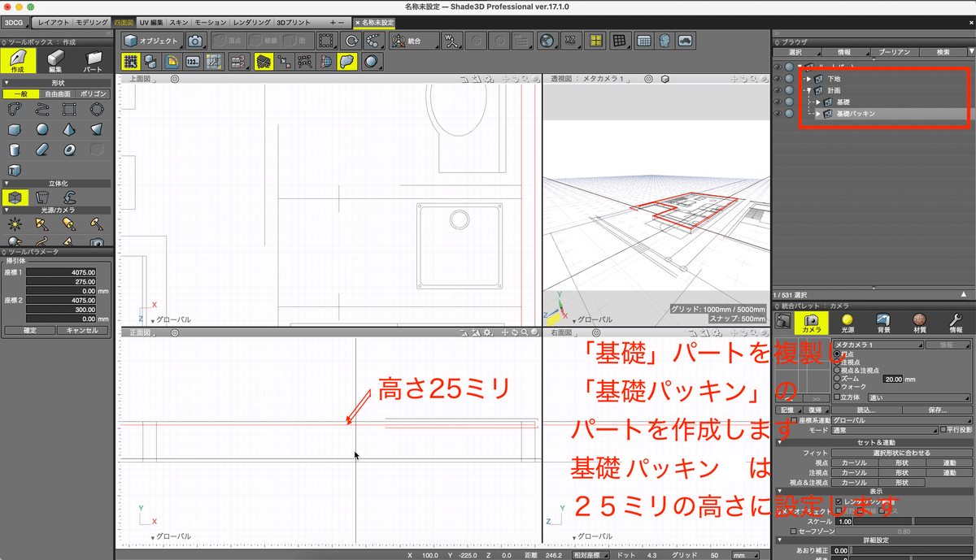
Task: Click the camera icon in top toolbar
Action: pyautogui.click(x=195, y=41)
